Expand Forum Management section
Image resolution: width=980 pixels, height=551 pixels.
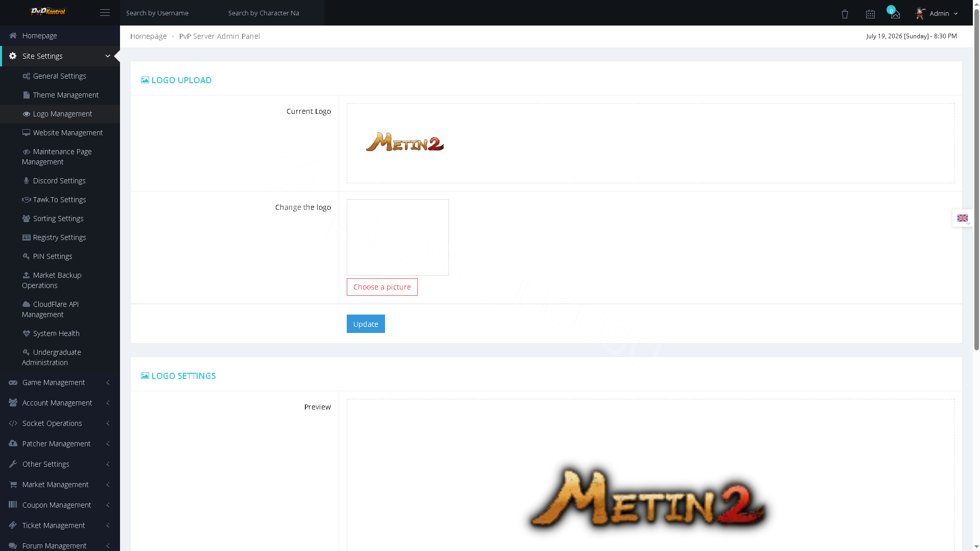click(x=60, y=544)
